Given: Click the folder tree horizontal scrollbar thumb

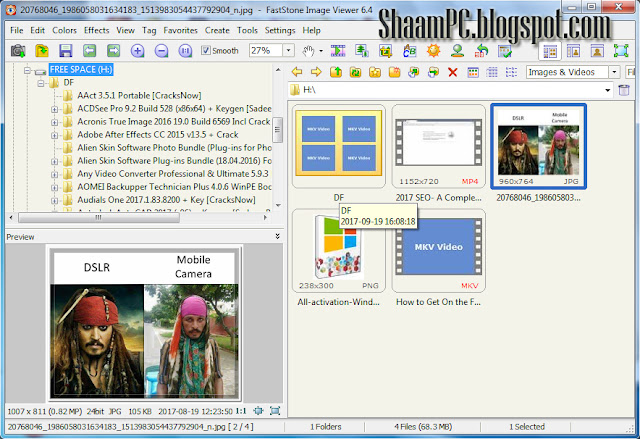Looking at the screenshot, I should [99, 218].
